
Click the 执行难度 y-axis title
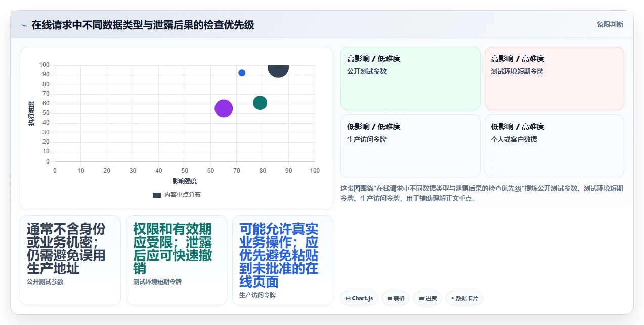coord(31,113)
